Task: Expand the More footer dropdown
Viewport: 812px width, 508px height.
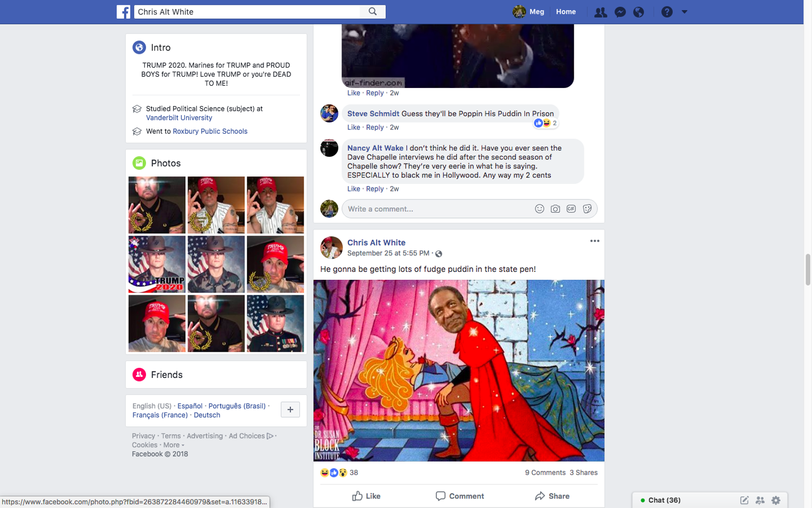Action: point(173,445)
